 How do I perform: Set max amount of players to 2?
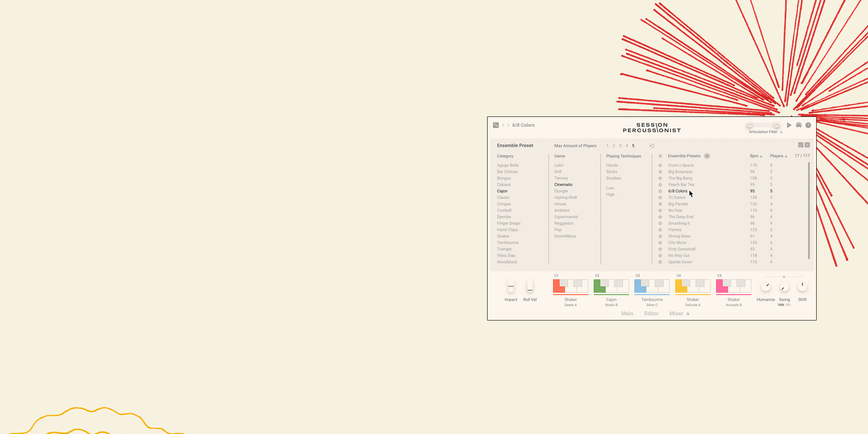[x=614, y=146]
